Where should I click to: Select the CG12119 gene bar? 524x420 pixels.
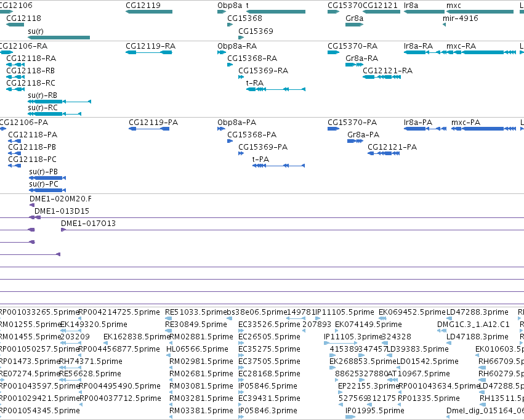pyautogui.click(x=149, y=12)
